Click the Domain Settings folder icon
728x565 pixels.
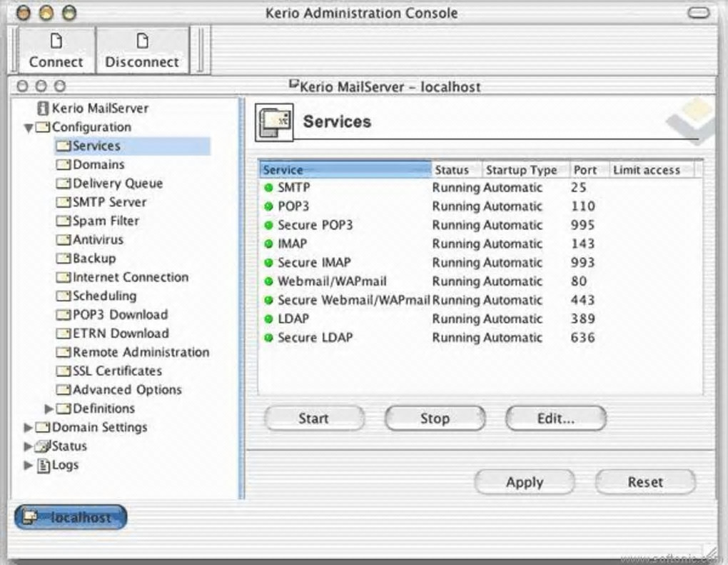point(43,427)
